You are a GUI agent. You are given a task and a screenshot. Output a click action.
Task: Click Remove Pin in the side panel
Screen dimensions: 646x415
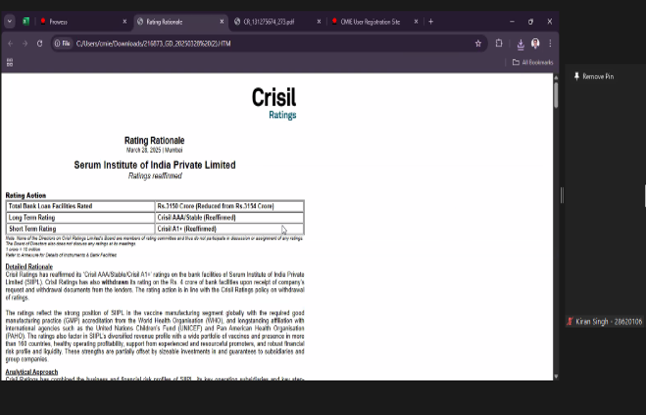point(597,76)
